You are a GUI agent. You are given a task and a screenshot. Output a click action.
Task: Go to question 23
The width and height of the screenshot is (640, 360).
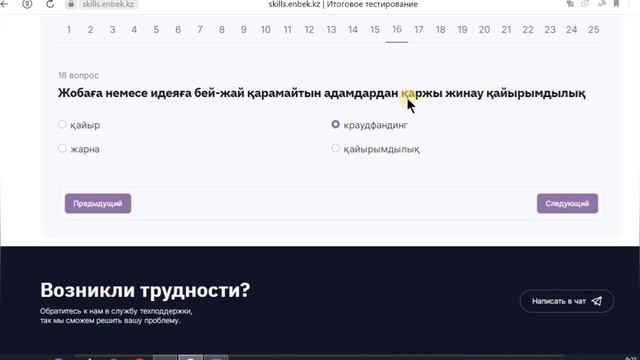coord(550,29)
